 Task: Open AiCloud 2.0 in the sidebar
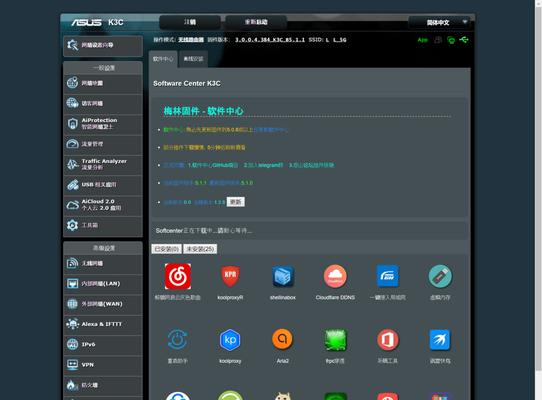coord(103,205)
